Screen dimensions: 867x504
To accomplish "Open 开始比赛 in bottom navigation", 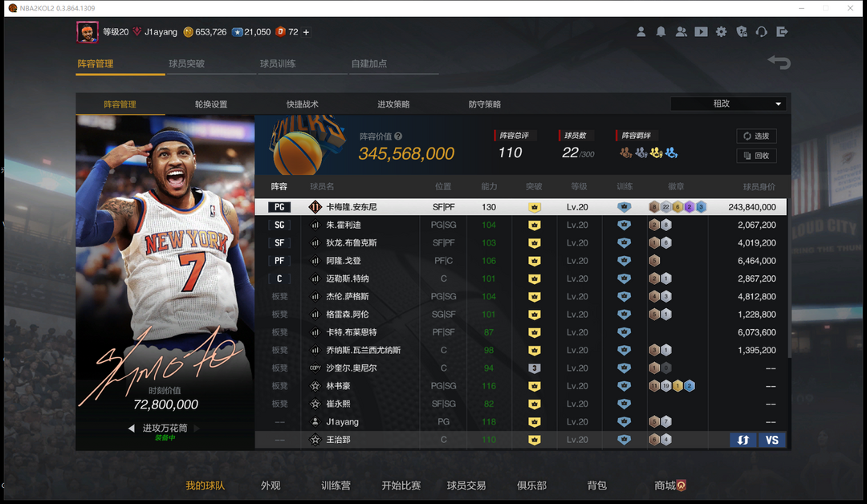I will click(x=401, y=486).
